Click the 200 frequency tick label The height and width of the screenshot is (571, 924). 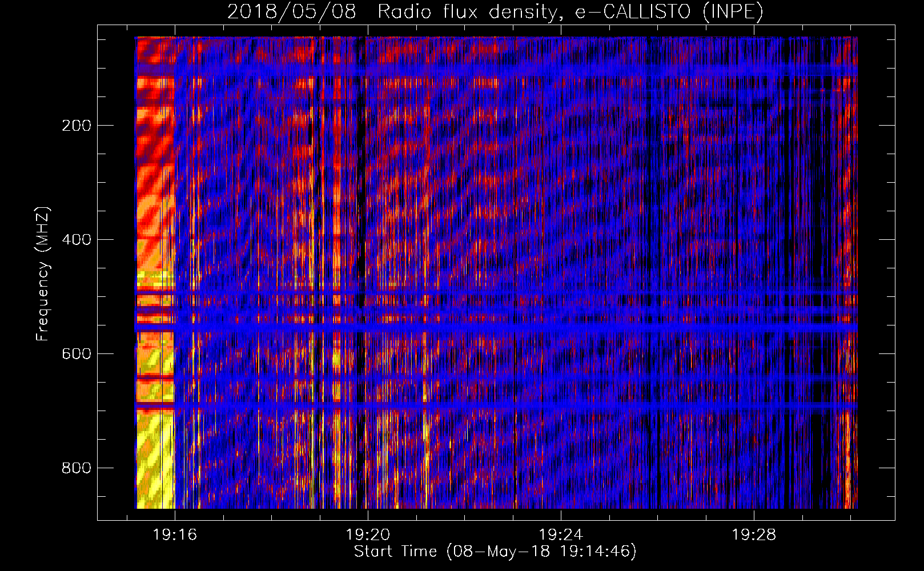[x=77, y=126]
